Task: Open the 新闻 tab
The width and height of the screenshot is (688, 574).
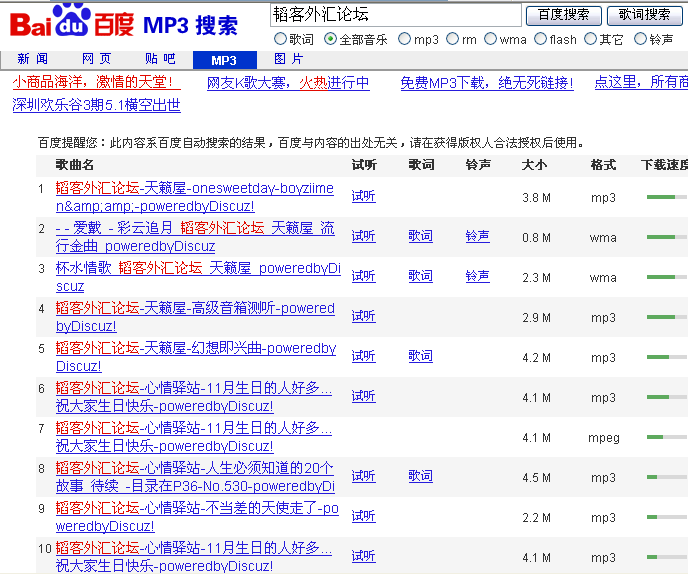Action: click(32, 59)
